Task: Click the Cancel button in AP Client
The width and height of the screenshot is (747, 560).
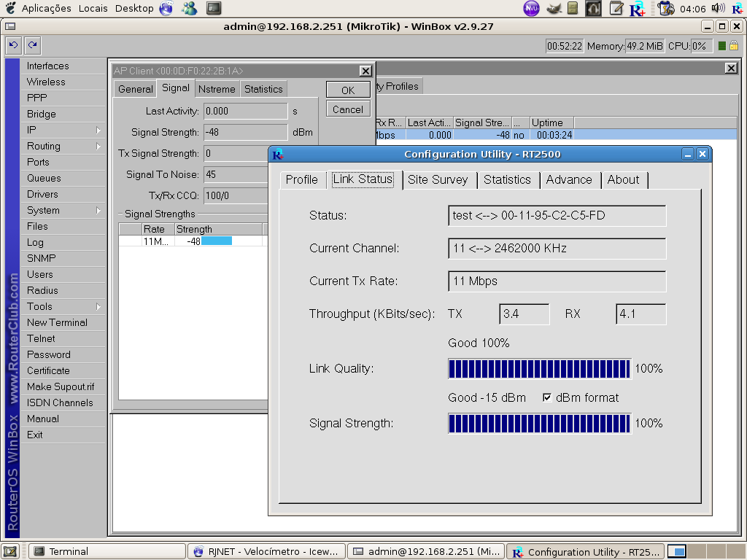Action: click(347, 109)
